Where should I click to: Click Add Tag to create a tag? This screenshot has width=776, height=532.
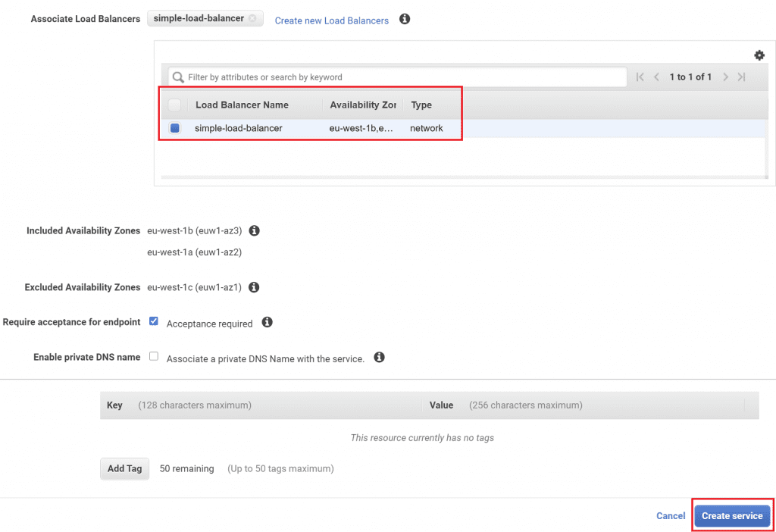coord(124,468)
